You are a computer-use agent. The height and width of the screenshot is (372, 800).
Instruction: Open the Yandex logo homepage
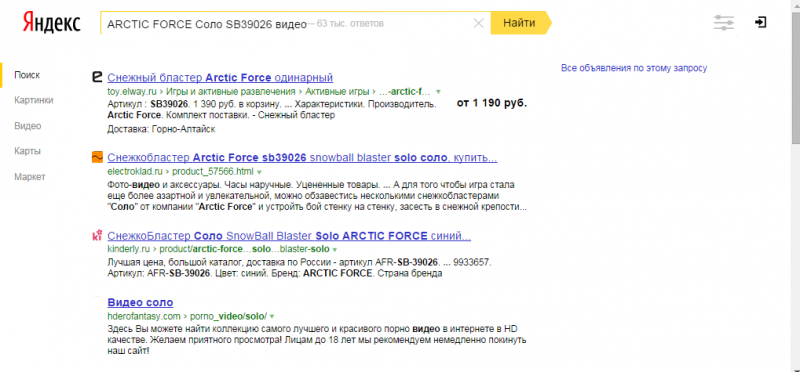tap(52, 23)
